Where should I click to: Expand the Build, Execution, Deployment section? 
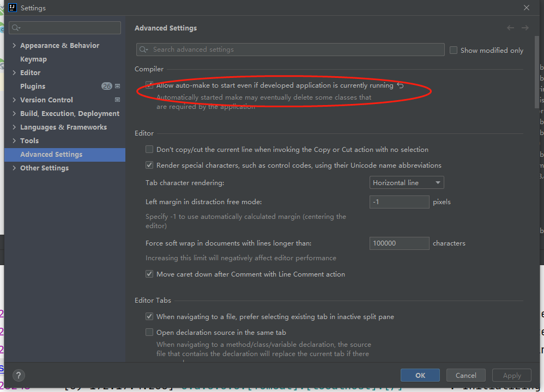(x=14, y=114)
